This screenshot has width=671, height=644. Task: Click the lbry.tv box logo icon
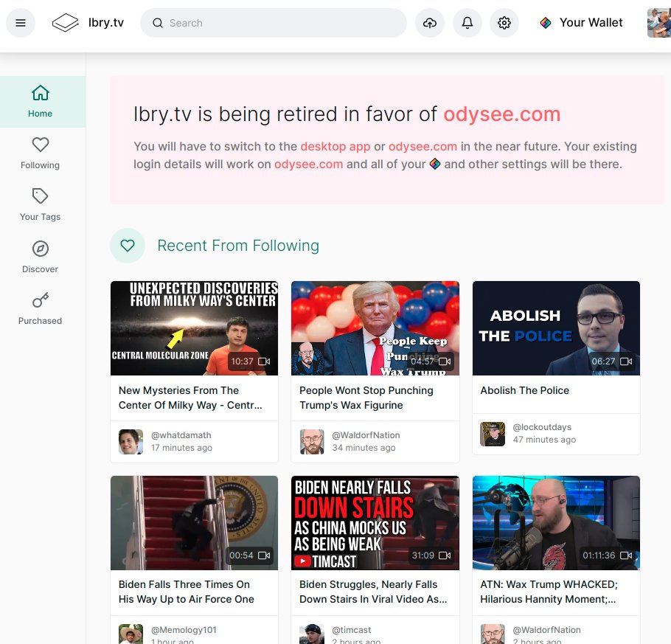pyautogui.click(x=65, y=23)
